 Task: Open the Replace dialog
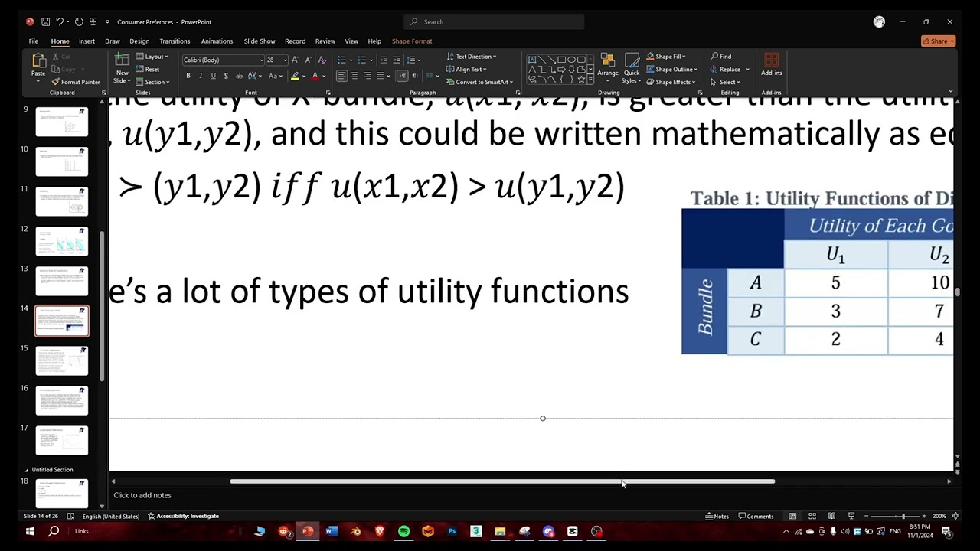point(726,69)
